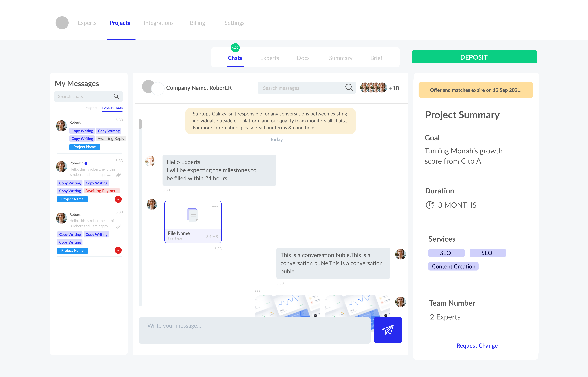Click the '3 MONTHS' duration value
The width and height of the screenshot is (588, 377).
tap(457, 205)
